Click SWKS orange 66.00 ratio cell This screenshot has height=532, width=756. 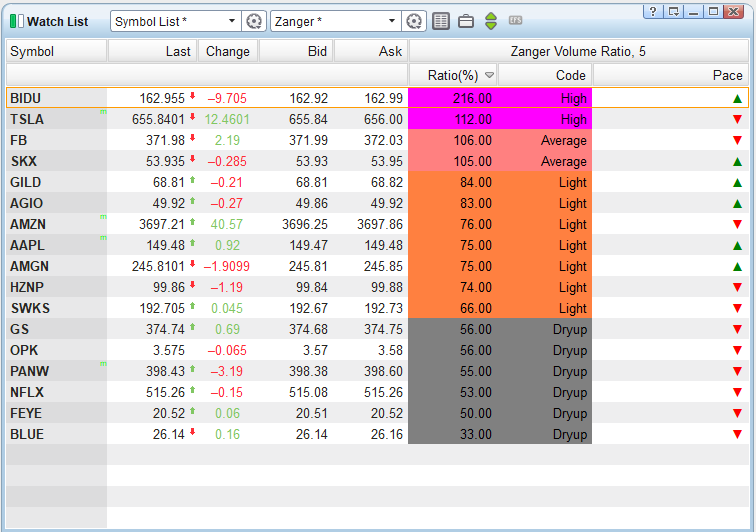click(453, 308)
